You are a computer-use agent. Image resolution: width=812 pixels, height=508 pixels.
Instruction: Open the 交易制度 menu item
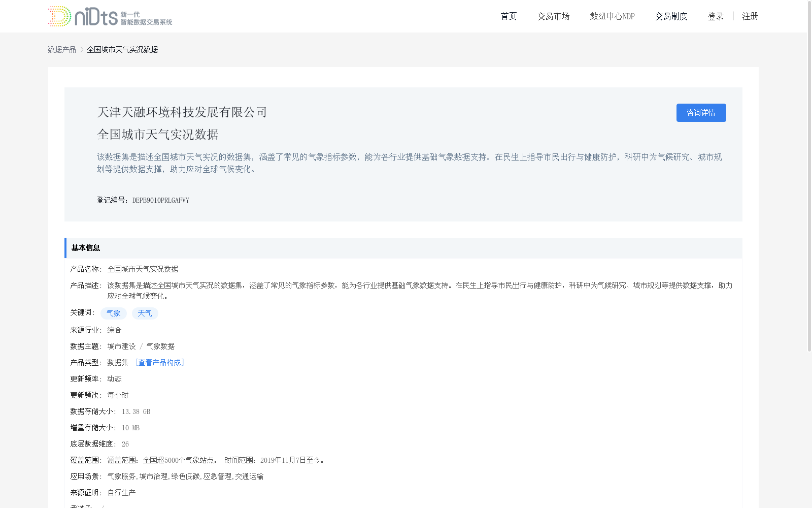click(x=671, y=16)
